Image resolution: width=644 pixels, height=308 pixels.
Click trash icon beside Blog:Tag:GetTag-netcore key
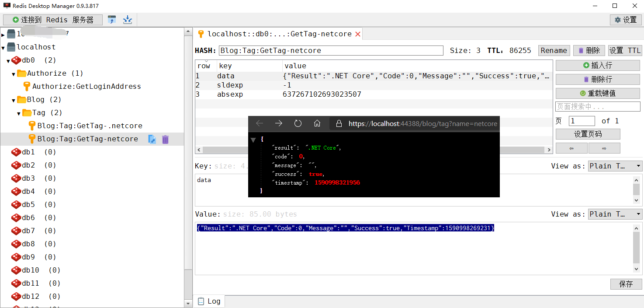click(x=165, y=139)
